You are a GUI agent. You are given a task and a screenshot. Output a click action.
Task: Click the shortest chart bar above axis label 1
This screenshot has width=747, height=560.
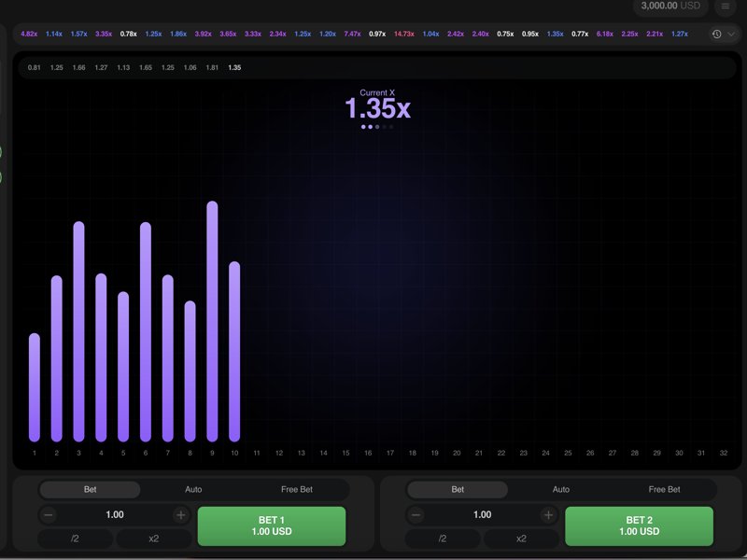click(x=35, y=387)
